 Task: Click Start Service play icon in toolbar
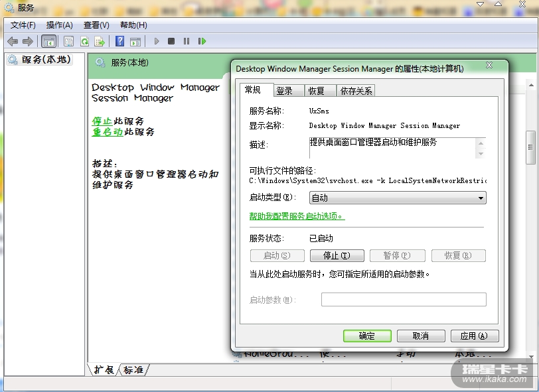(x=157, y=42)
